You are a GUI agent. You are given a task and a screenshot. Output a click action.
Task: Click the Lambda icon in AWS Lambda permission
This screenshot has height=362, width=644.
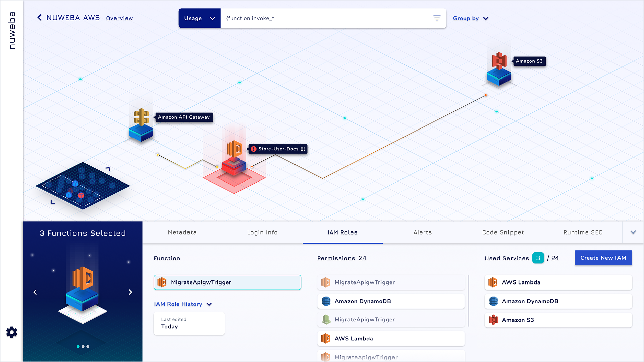[325, 338]
